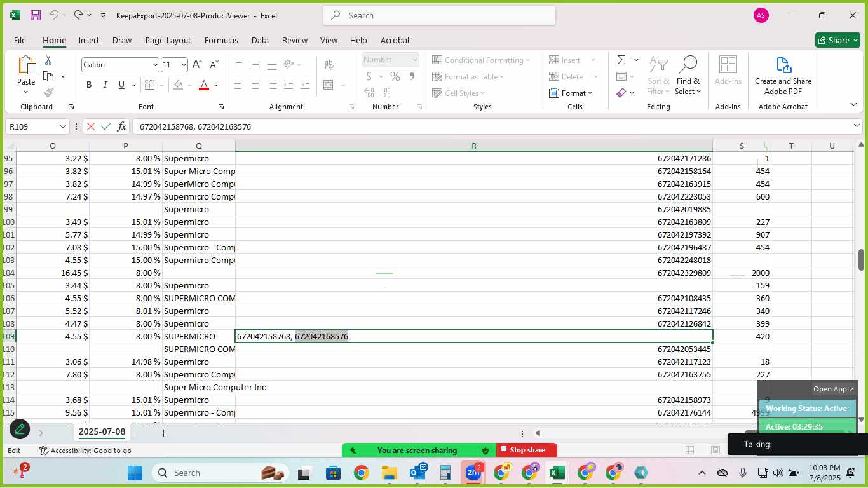Toggle Bold formatting
This screenshot has width=868, height=488.
(x=89, y=85)
